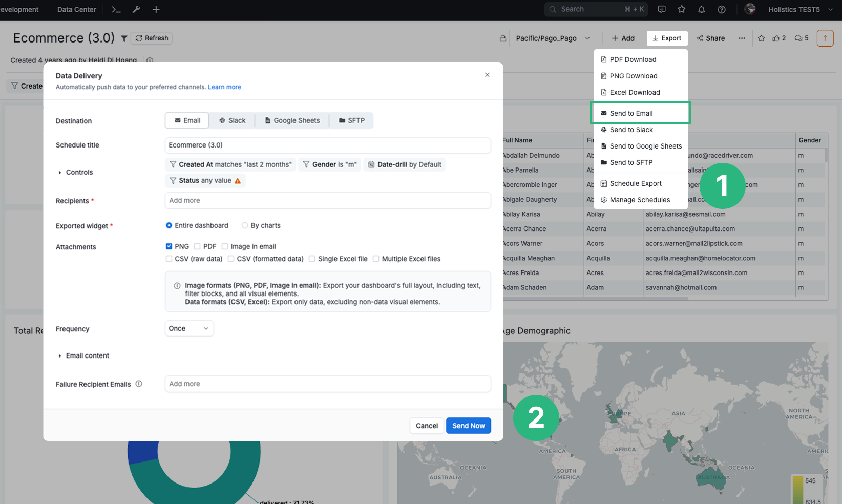842x504 pixels.
Task: Open the wrench tools icon in the header
Action: click(136, 9)
